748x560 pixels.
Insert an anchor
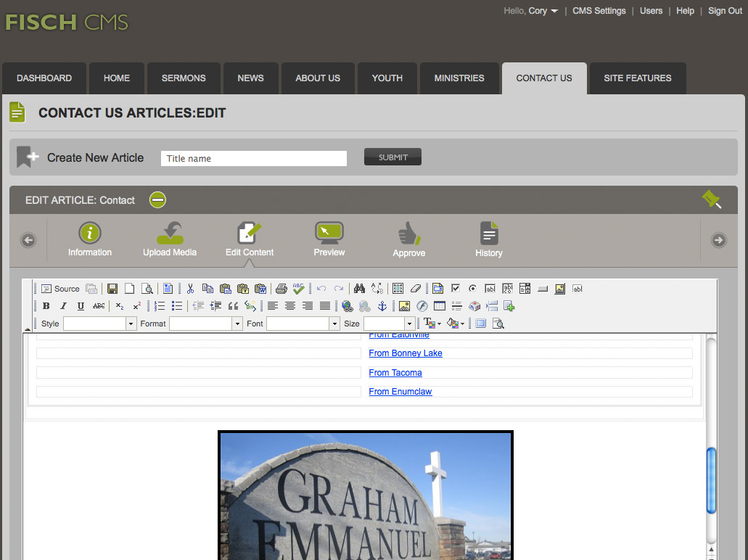[x=382, y=306]
